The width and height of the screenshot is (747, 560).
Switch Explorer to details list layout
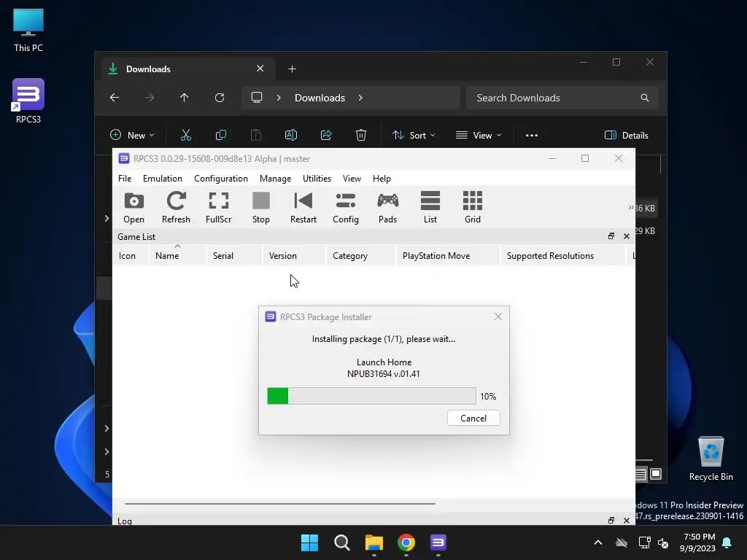tap(640, 474)
